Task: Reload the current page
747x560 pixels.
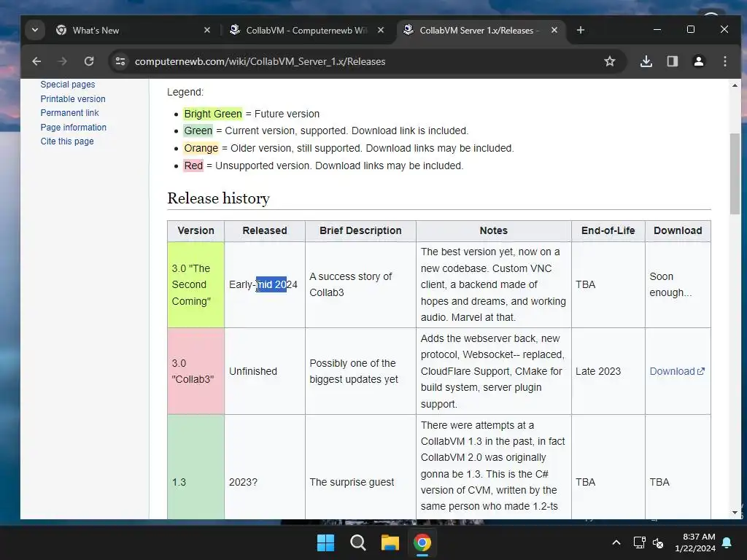Action: pos(89,61)
